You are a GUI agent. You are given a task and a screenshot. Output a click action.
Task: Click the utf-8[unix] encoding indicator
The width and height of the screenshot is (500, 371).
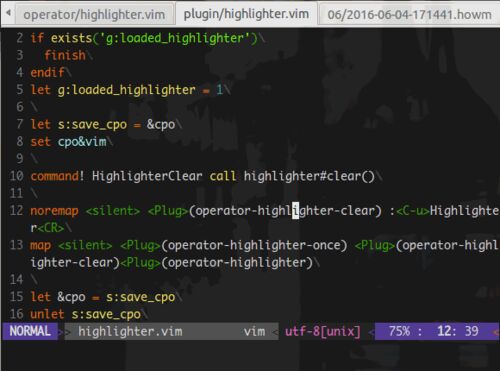pos(323,331)
